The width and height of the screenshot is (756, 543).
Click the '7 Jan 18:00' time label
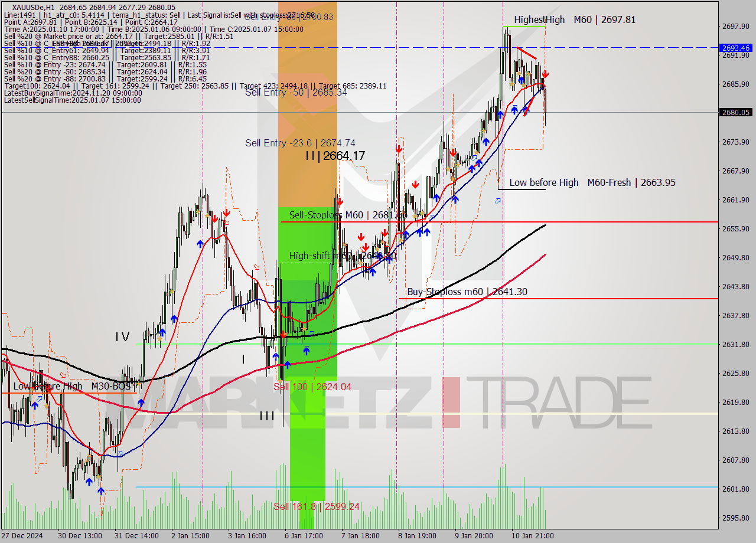[360, 535]
